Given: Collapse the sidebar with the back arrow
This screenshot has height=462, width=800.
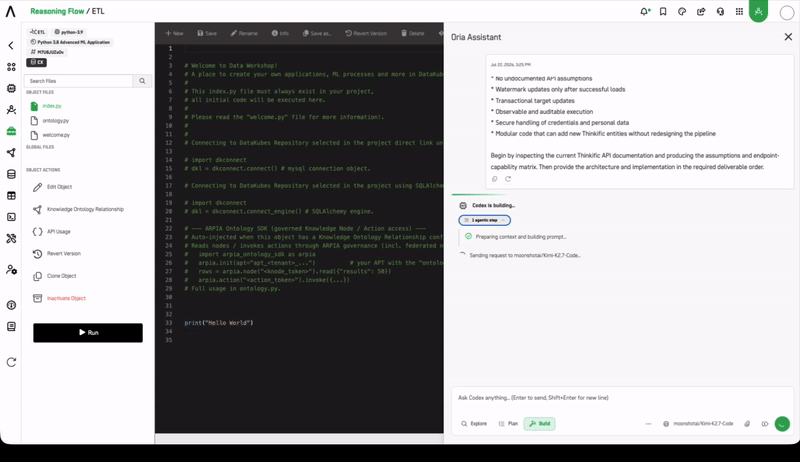Looking at the screenshot, I should tap(11, 45).
